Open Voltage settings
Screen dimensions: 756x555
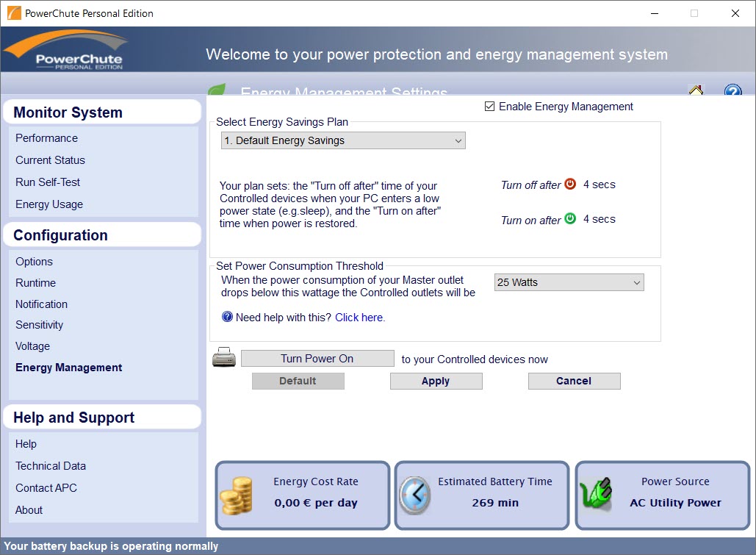(33, 346)
